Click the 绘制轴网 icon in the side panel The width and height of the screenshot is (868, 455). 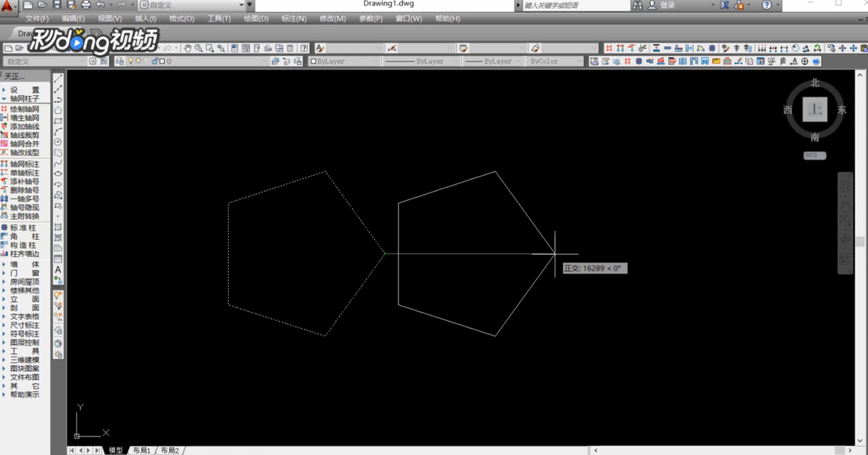[4, 109]
